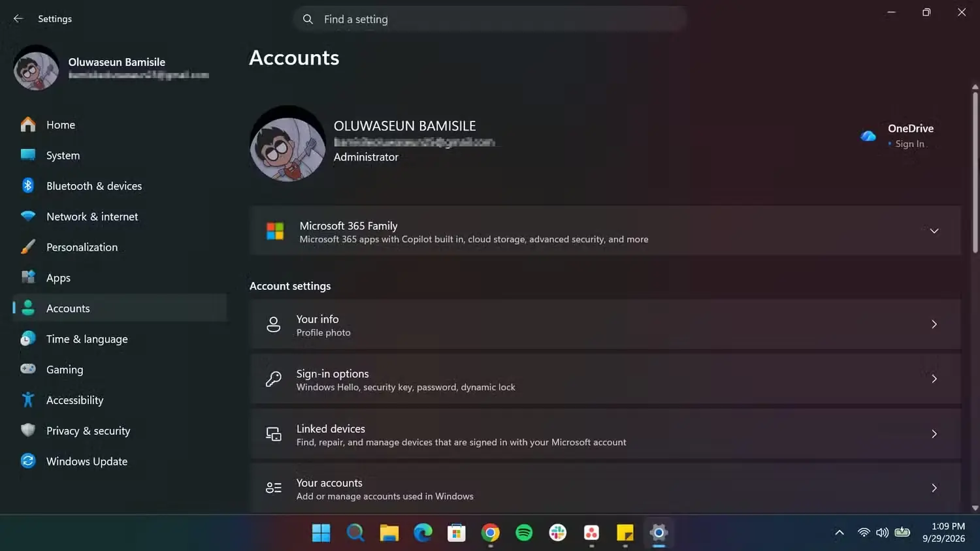Screen dimensions: 980x551
Task: Open Microsoft Store from the taskbar
Action: 457,533
